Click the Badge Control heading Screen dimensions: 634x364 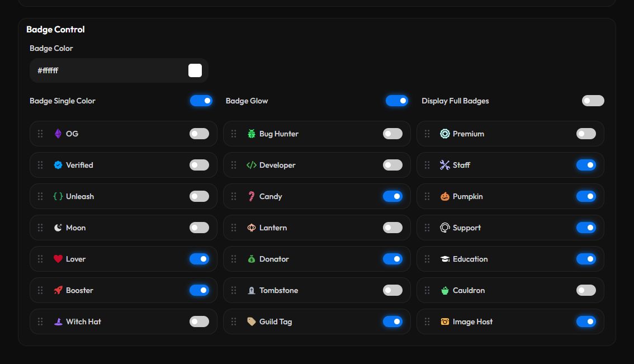[x=55, y=30]
